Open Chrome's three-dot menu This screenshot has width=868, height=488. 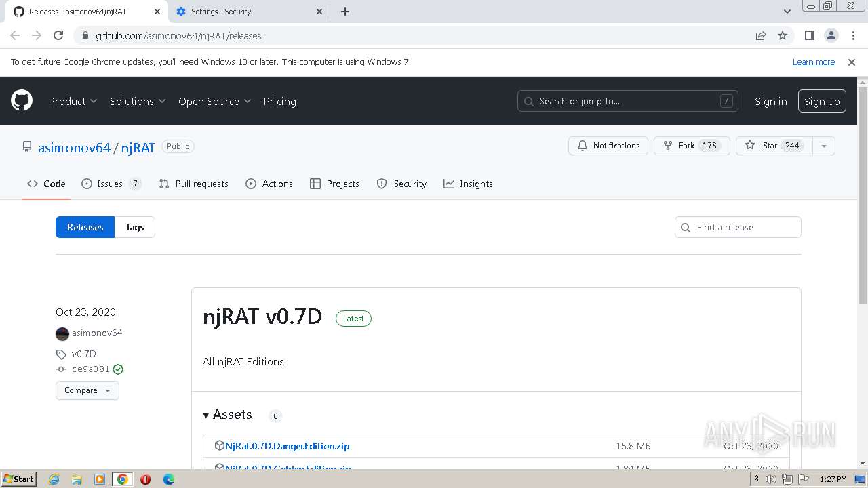pyautogui.click(x=852, y=35)
